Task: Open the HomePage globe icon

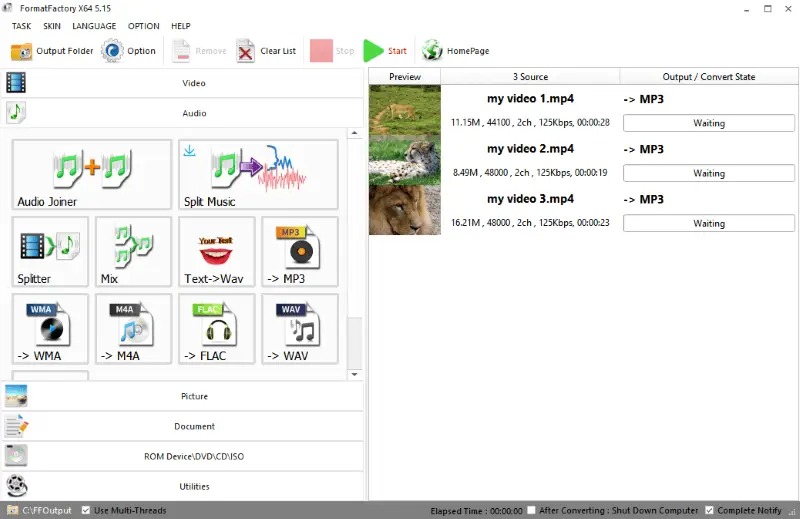Action: tap(432, 51)
